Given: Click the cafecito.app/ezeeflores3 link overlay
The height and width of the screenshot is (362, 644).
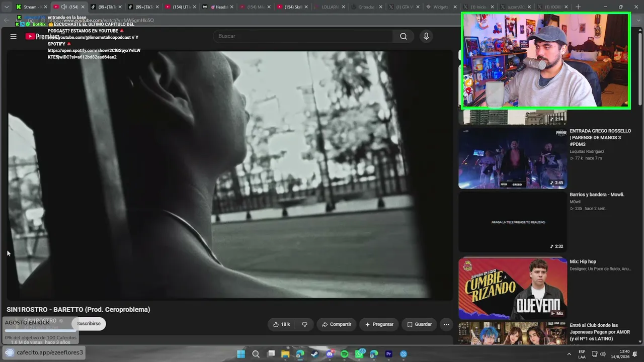Looking at the screenshot, I should (44, 352).
